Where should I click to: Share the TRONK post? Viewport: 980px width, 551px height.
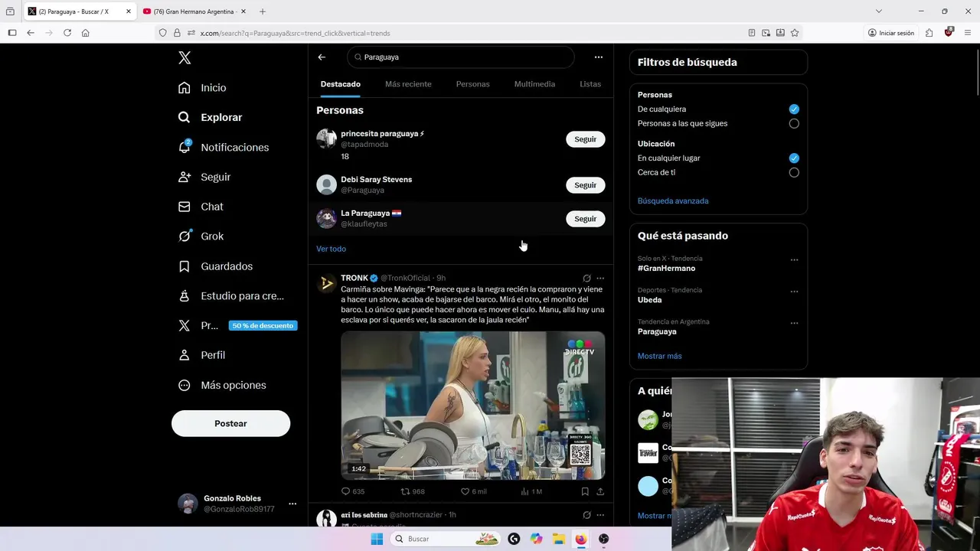click(600, 491)
